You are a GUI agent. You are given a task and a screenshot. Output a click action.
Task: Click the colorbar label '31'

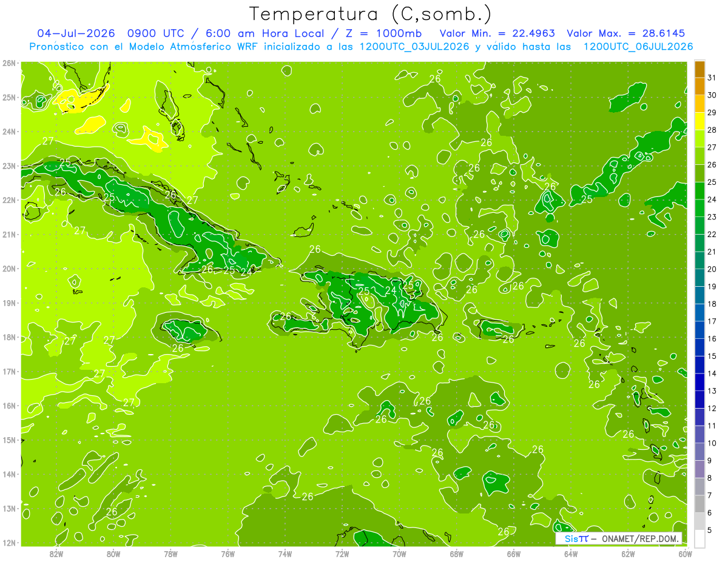pos(712,78)
